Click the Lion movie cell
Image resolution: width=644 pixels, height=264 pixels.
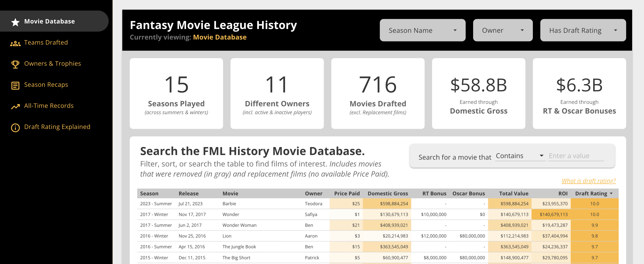(x=227, y=236)
